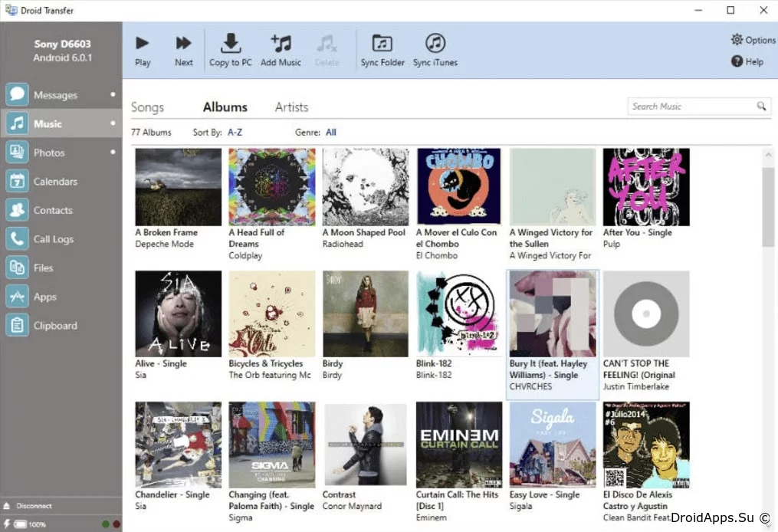Click the '77 Albums' count text
Screen dimensions: 778x532
151,133
